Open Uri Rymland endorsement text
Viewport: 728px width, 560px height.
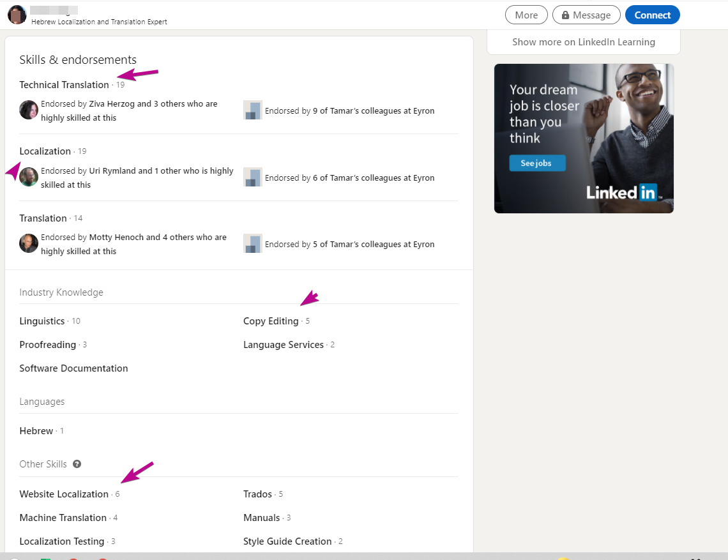coord(137,178)
